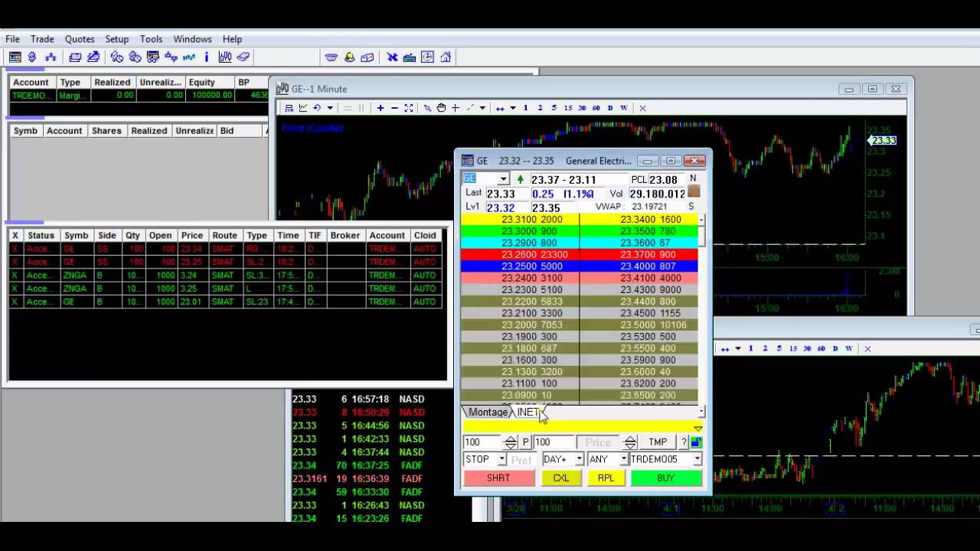
Task: Zoom in with the blue plus in GE--1 Minute chart
Action: pos(380,108)
